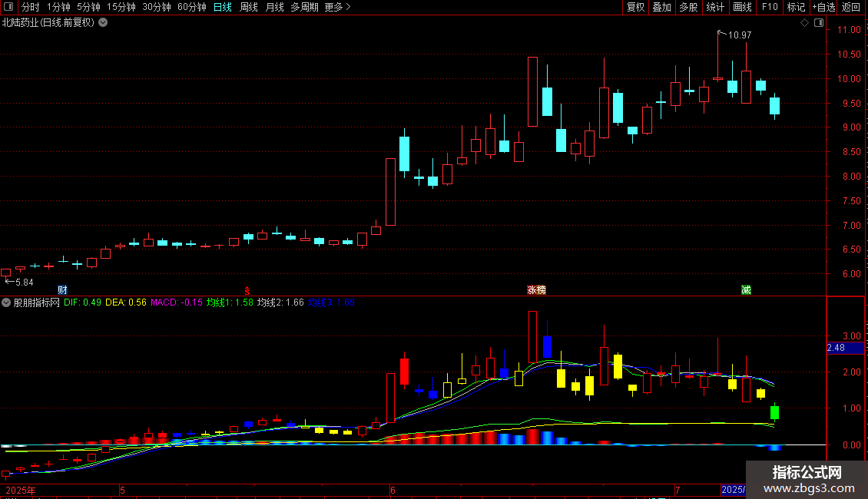The height and width of the screenshot is (499, 868).
Task: Click the highlighted 2025/ date tag on axis
Action: tap(734, 490)
